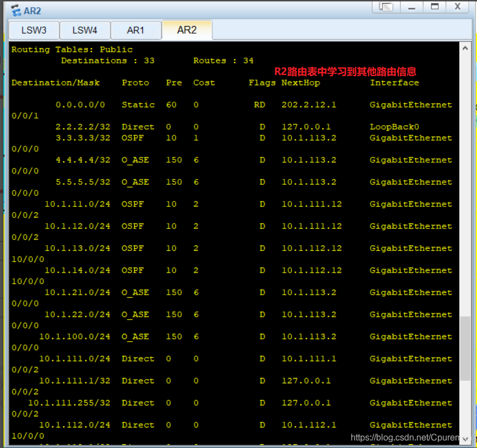Click the 10.1.100.0/24 route entry
The height and width of the screenshot is (448, 477).
click(x=75, y=337)
